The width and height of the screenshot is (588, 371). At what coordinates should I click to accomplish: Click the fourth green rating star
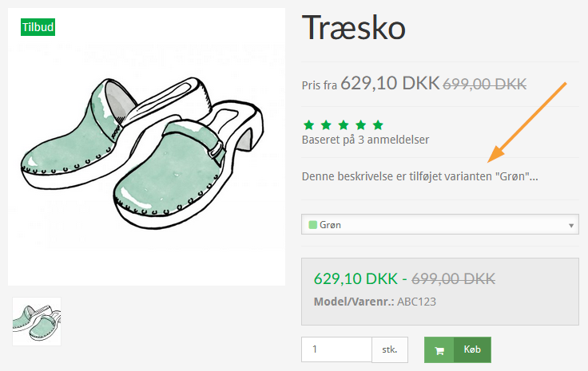[x=361, y=124]
